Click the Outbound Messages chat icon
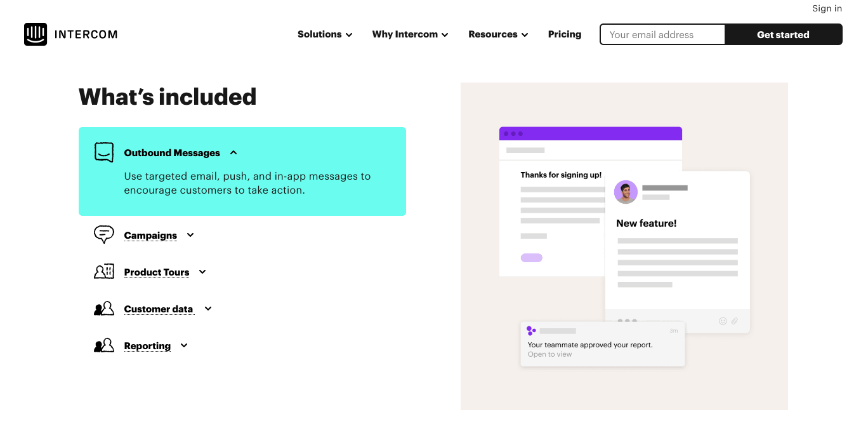 tap(104, 152)
